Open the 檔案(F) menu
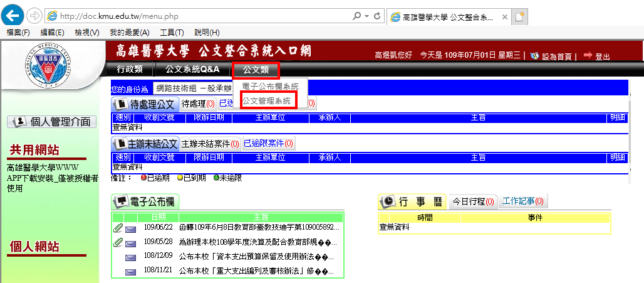Screen dimensions: 644x283 pos(18,33)
